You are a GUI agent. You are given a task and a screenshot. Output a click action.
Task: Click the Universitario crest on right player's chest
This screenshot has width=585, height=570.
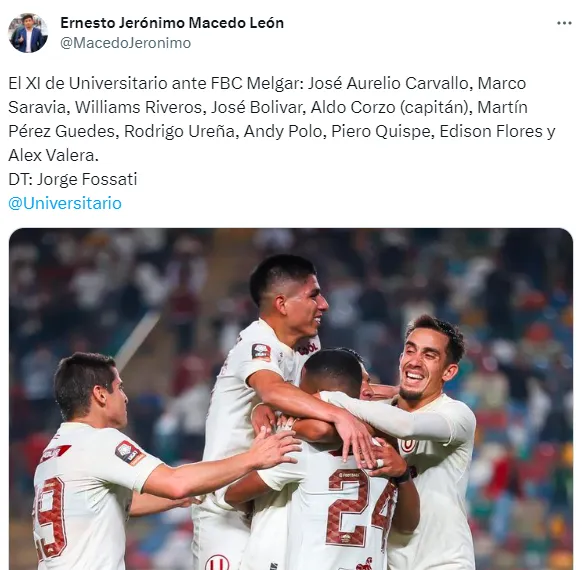(407, 444)
